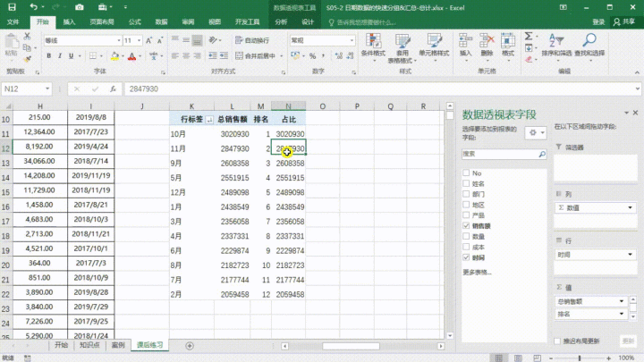Apply the red font color
This screenshot has height=362, width=644.
[x=131, y=55]
